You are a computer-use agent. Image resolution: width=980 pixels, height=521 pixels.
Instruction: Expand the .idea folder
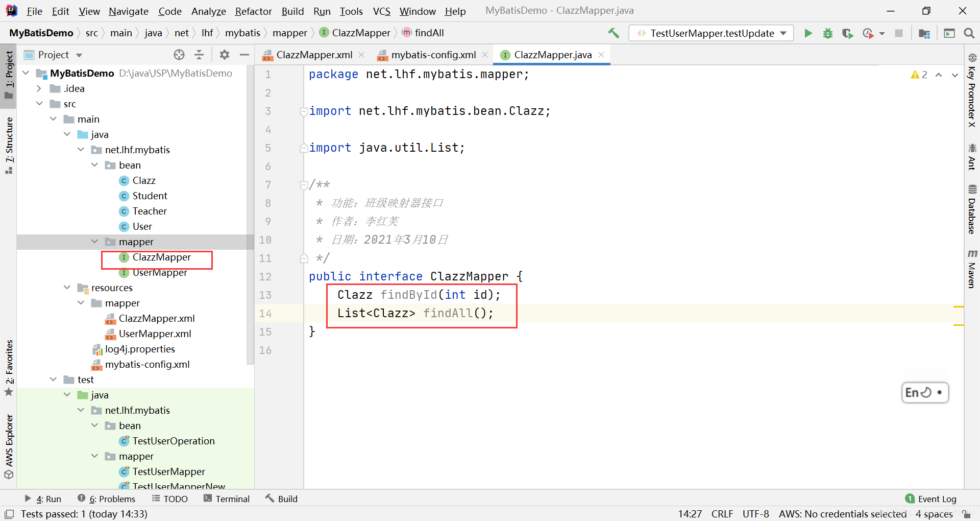39,88
